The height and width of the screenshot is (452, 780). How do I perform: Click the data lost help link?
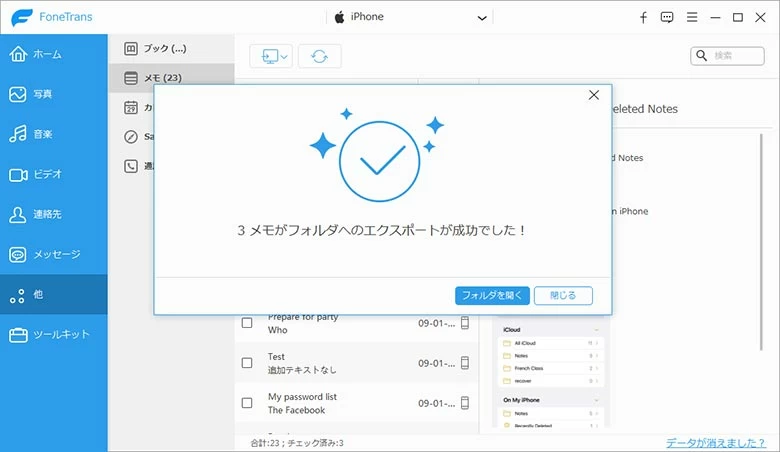[718, 442]
